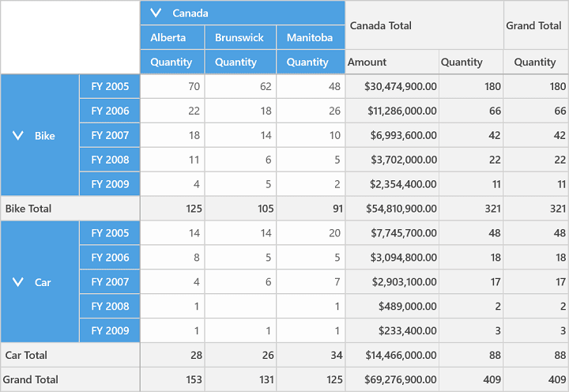Click the Quantity header under Alberta
This screenshot has width=569, height=392.
173,62
